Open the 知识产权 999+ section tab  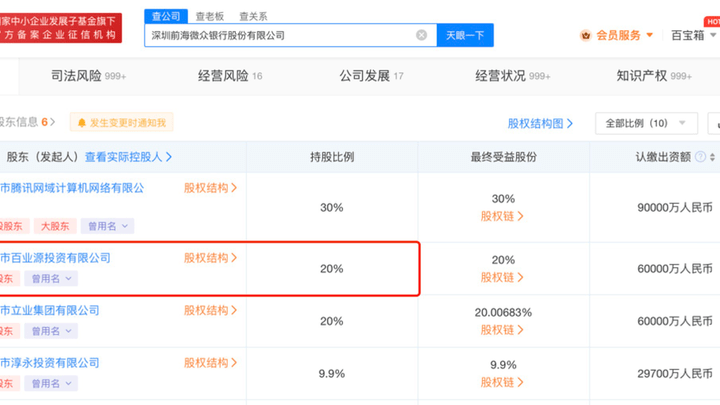coord(654,76)
